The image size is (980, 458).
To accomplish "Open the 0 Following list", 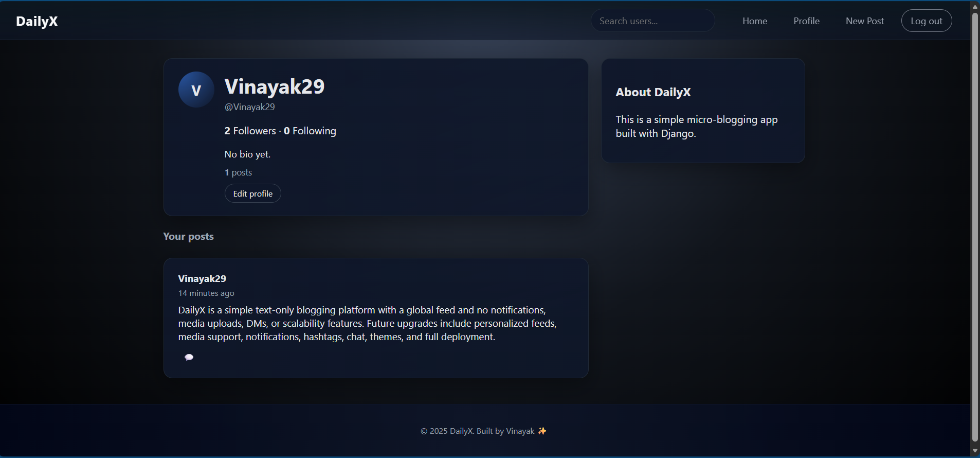I will click(310, 131).
